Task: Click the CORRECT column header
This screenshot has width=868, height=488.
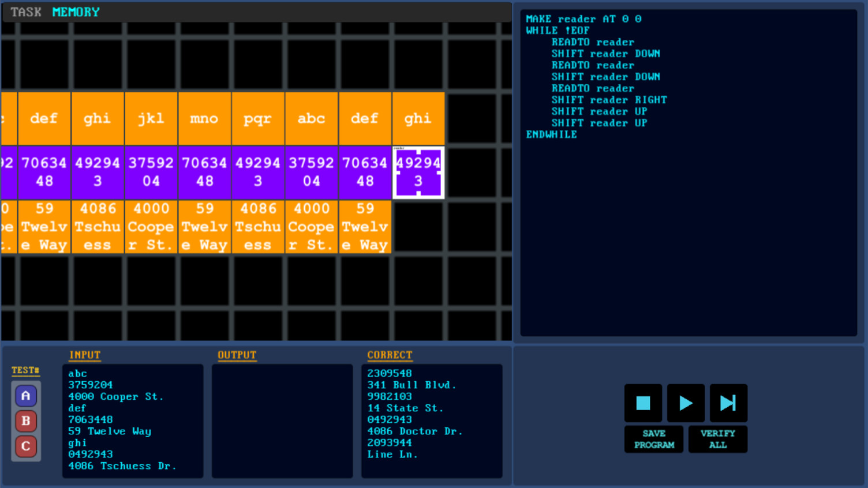Action: tap(390, 355)
